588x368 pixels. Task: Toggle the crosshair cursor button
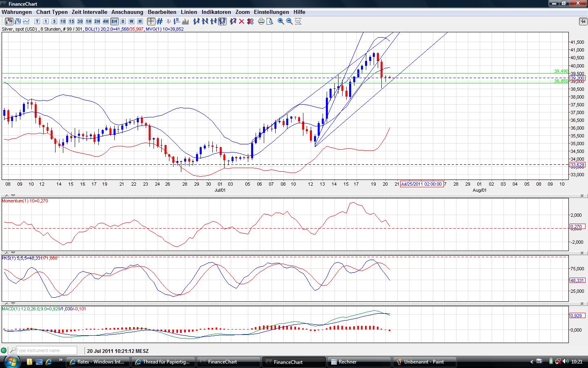[151, 21]
